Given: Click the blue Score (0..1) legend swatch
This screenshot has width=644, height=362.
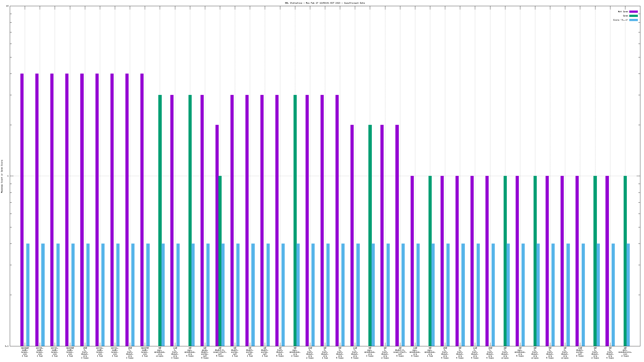Looking at the screenshot, I should [x=633, y=20].
